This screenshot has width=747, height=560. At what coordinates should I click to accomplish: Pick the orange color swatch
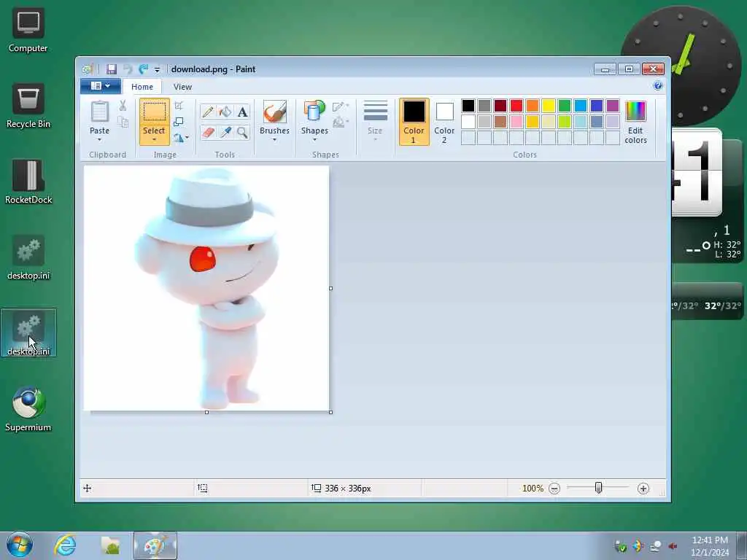click(x=533, y=105)
